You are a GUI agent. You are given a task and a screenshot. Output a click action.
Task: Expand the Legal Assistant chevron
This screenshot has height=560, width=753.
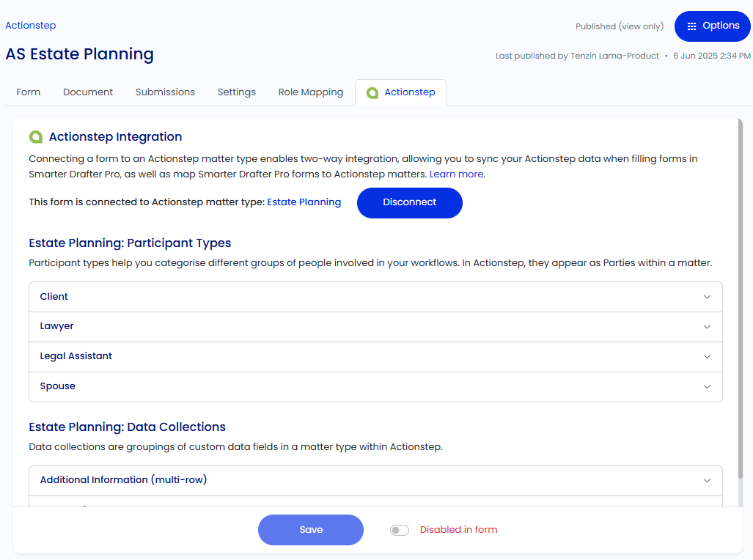click(x=707, y=356)
